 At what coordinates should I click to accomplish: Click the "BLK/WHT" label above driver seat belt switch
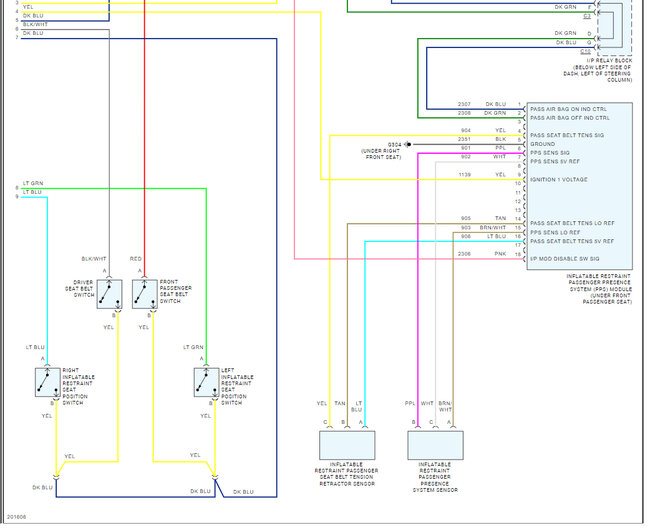click(94, 259)
